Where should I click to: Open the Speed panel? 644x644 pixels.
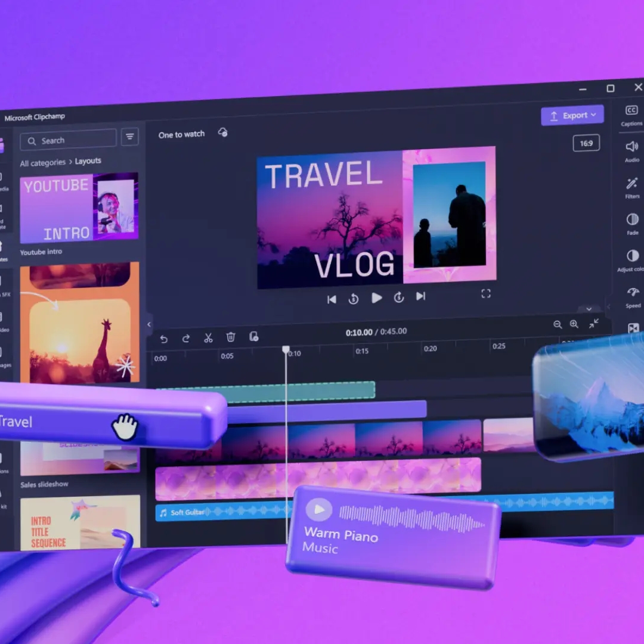633,296
